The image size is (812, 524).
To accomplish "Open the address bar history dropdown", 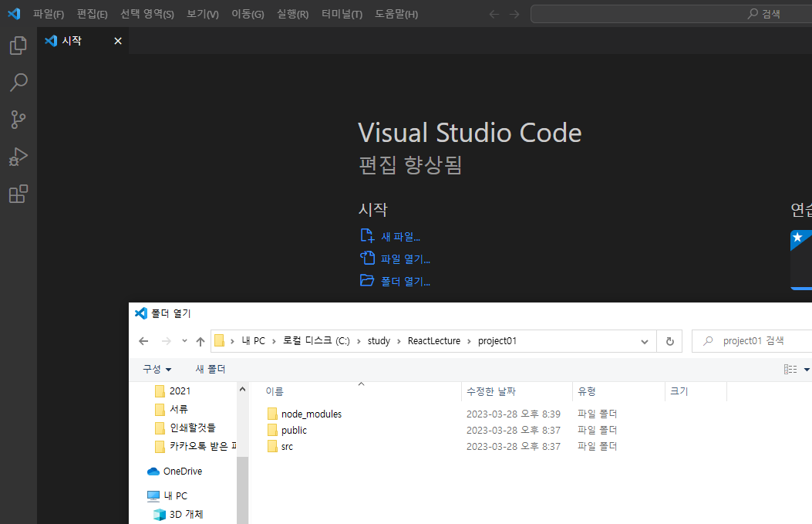I will pyautogui.click(x=644, y=342).
